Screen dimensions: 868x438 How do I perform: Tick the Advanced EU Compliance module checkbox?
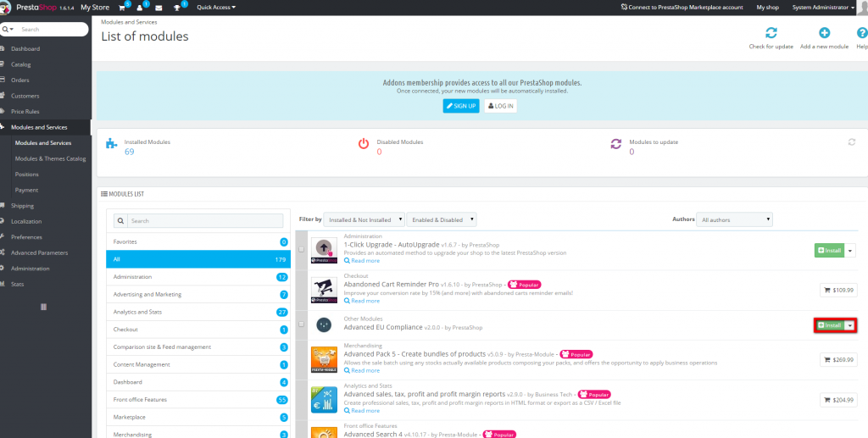tap(301, 324)
